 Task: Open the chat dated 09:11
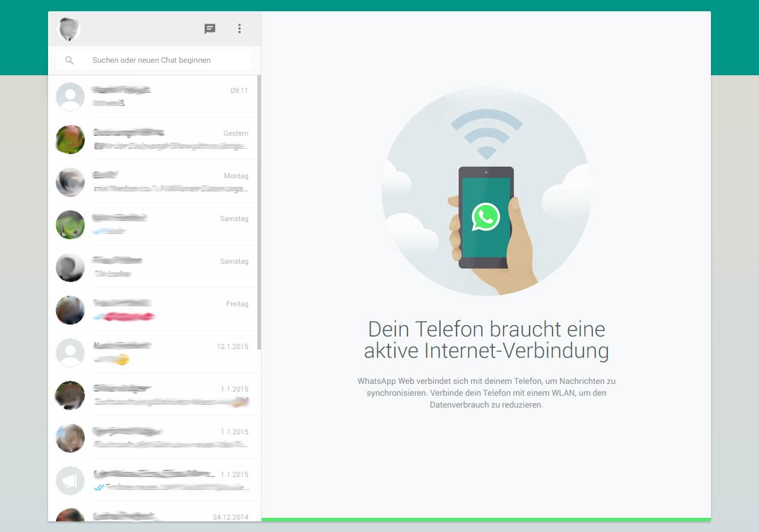click(x=153, y=97)
